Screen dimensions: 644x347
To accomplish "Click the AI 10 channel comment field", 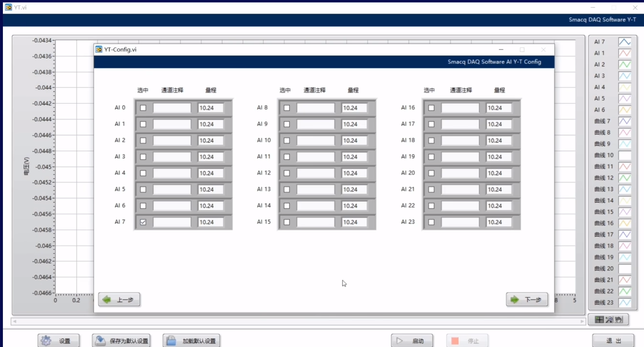I will pos(316,141).
